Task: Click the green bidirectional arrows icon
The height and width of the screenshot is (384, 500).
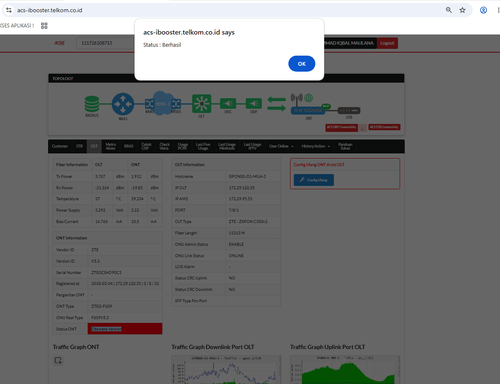Action: tap(276, 104)
